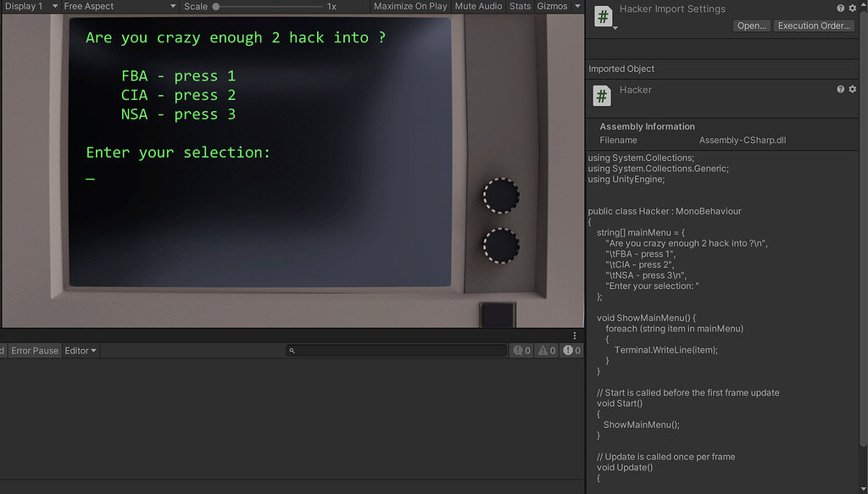Click the 'using UnityEngine;' code line
The height and width of the screenshot is (494, 868).
click(x=626, y=180)
